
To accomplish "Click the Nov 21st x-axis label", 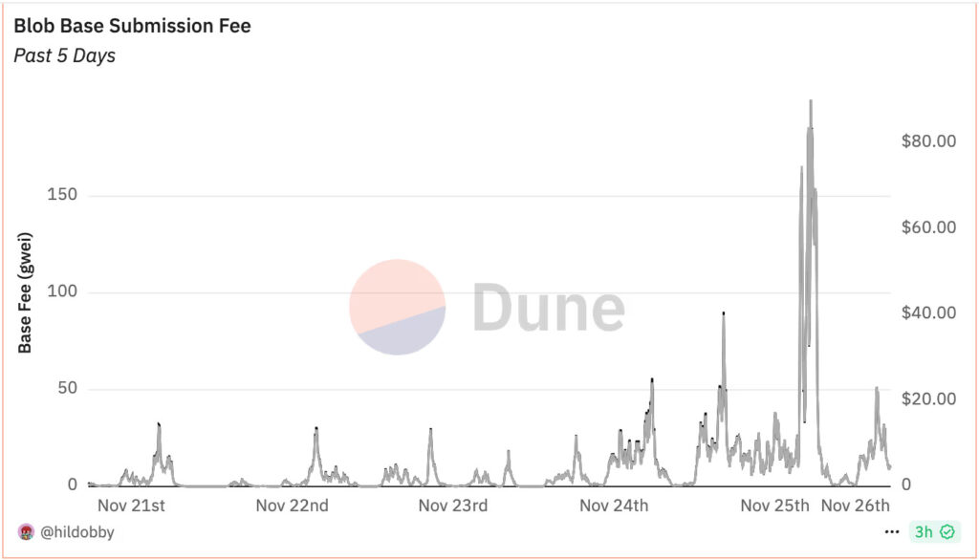I will 132,505.
